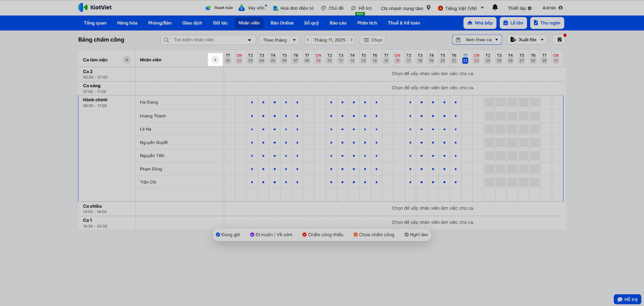Open Thanh toán payment shortcut
Image resolution: width=644 pixels, height=306 pixels.
(219, 8)
